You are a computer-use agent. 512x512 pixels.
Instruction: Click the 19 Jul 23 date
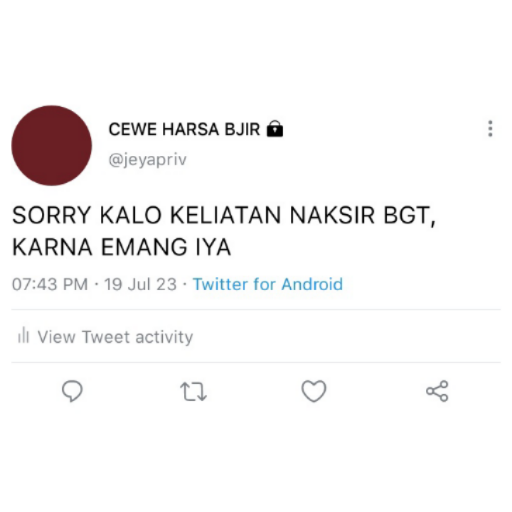coord(140,285)
